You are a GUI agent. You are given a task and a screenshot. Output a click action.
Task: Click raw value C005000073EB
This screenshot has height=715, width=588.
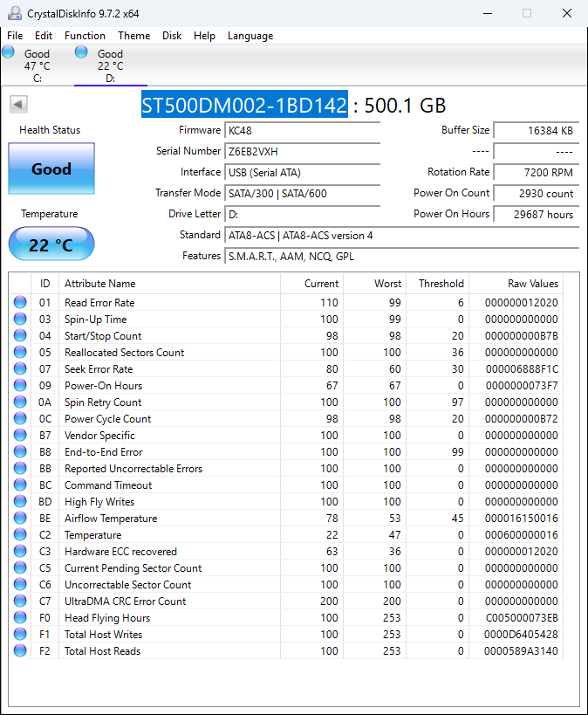[x=522, y=618]
